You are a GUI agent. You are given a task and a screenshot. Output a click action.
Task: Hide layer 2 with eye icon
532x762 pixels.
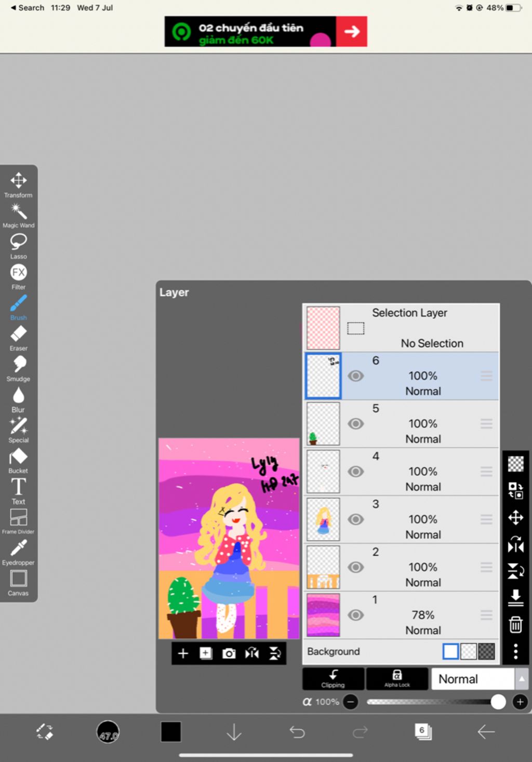(x=355, y=567)
